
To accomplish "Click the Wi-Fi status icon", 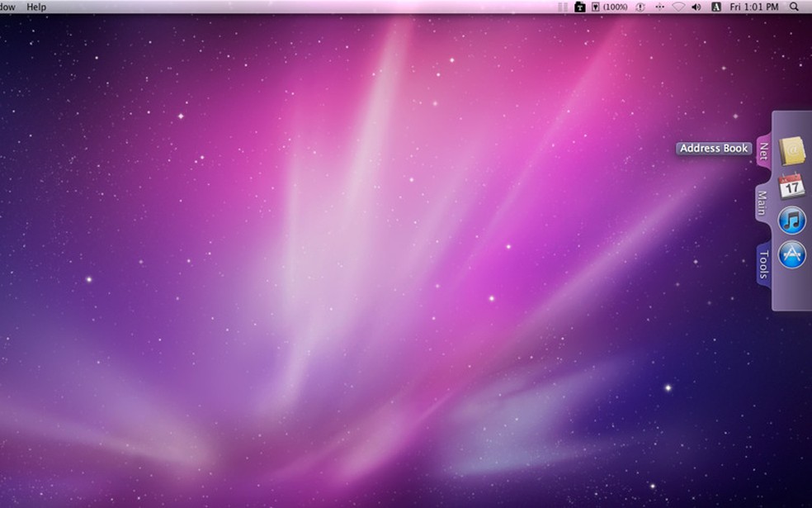I will coord(678,7).
